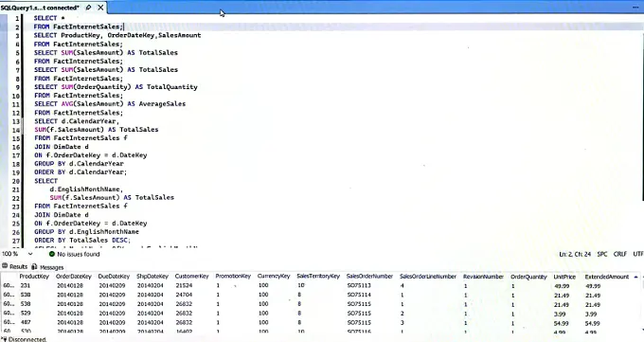This screenshot has width=644, height=342.
Task: Select the CurrencyKey column header
Action: 274,277
